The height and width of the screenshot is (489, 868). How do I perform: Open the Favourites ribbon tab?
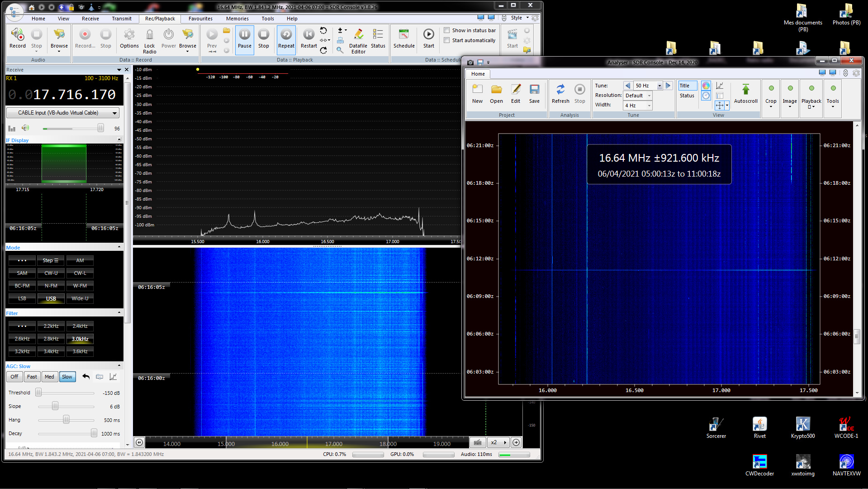pos(200,19)
